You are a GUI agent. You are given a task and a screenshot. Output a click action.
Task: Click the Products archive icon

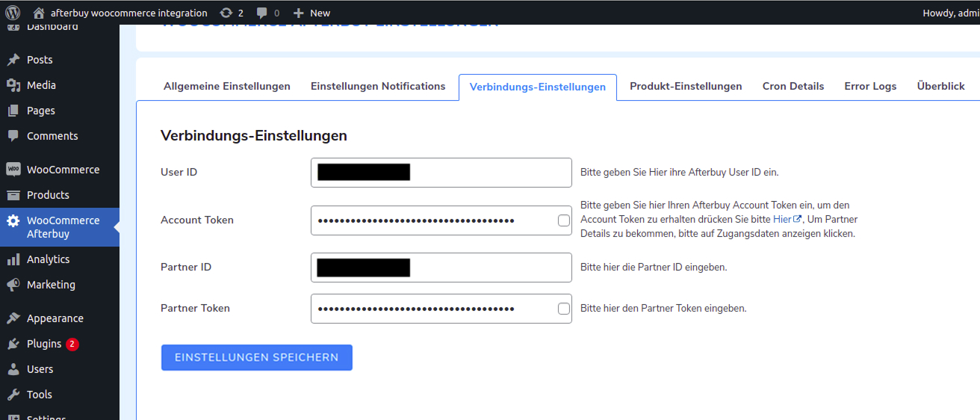point(13,195)
